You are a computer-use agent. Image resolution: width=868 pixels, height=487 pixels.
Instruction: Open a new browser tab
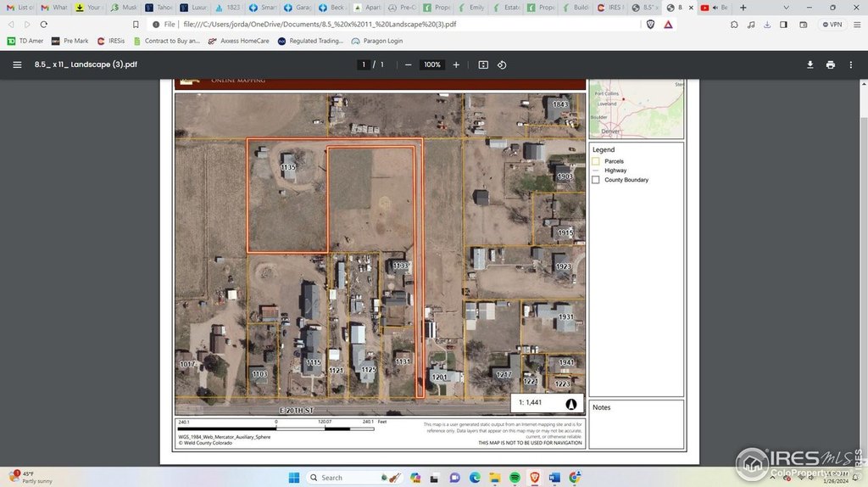click(x=743, y=8)
